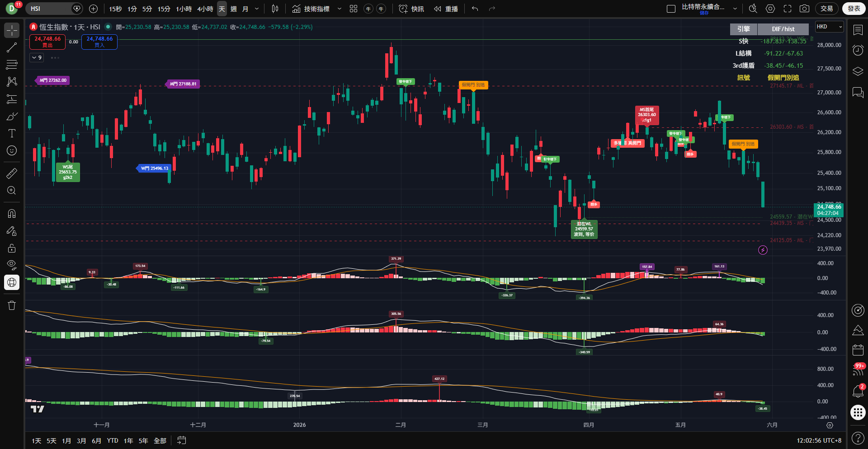Open the HKD currency dropdown
Screen dimensions: 868x449
830,27
